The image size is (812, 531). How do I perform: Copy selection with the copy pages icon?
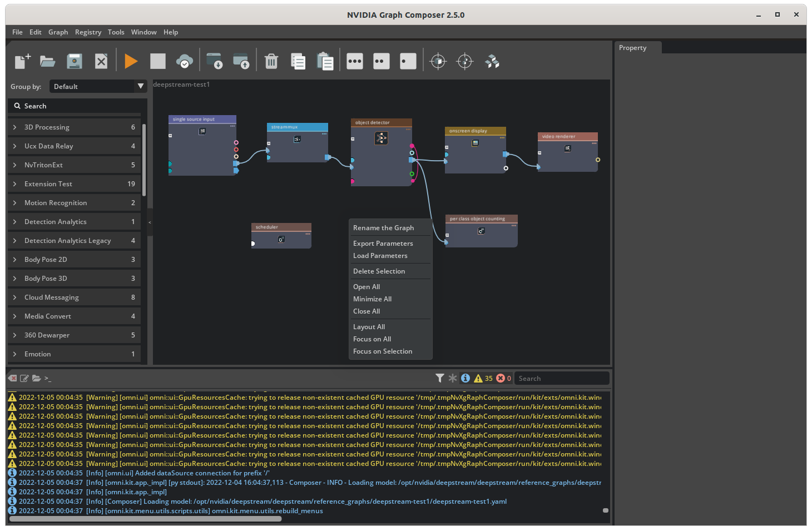pos(298,61)
